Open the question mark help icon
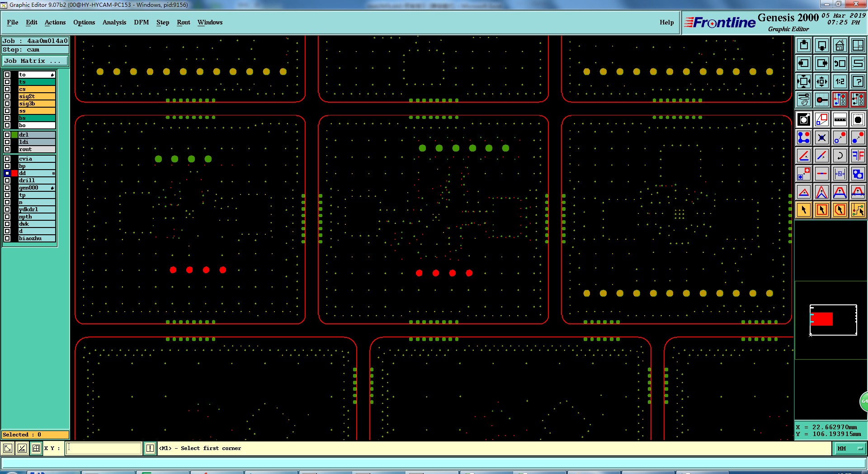 (858, 81)
